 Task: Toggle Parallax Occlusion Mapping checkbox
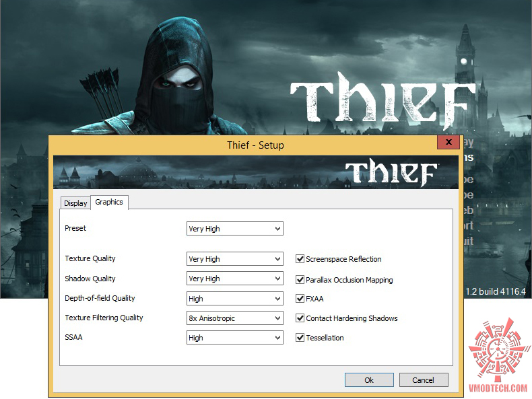(300, 280)
